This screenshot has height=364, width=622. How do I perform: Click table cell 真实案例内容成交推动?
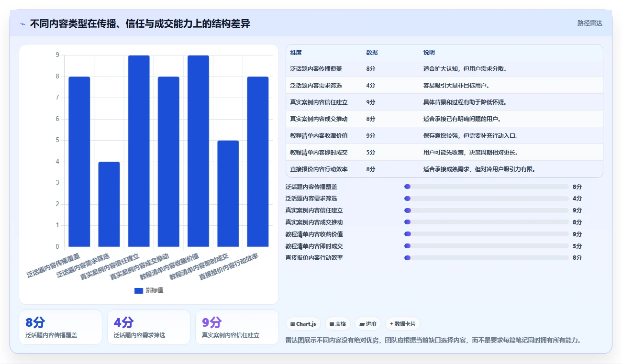coord(319,119)
